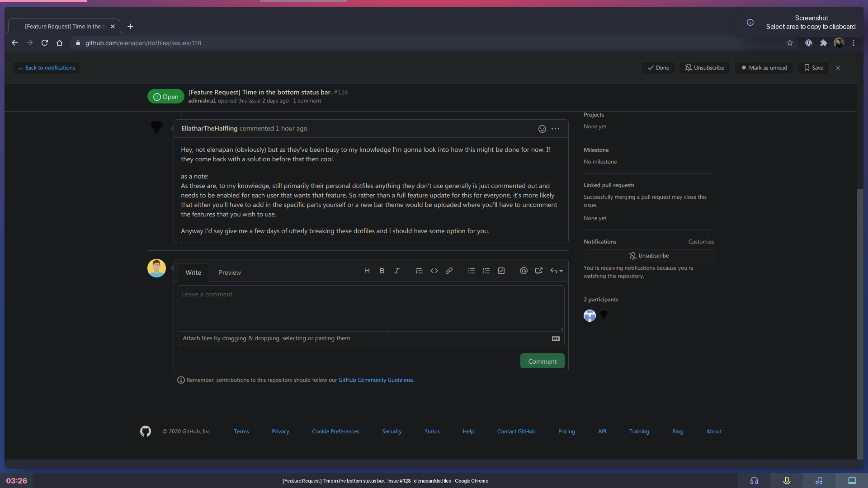Go to browser home page
The width and height of the screenshot is (868, 488).
click(x=60, y=43)
